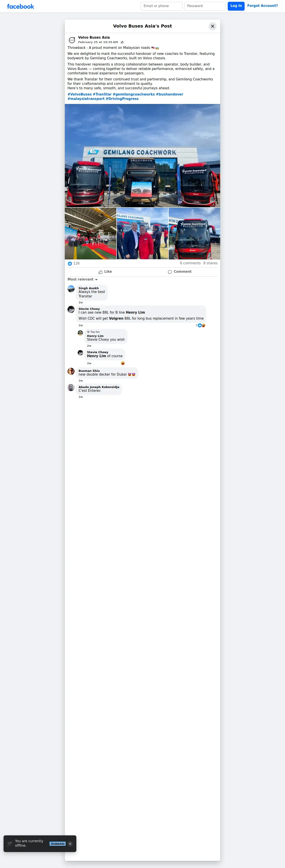Viewport: 285px width, 868px height.
Task: Open Busman Shiu's profile avatar
Action: coord(71,371)
